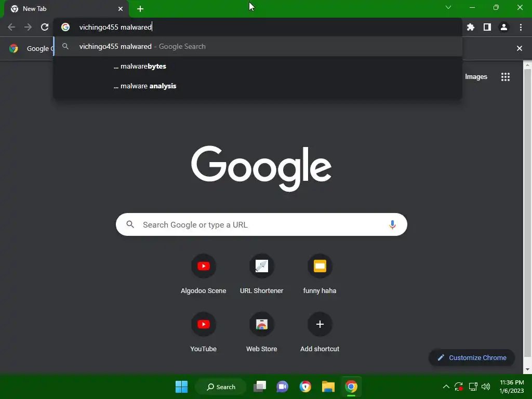Open the Extensions puzzle icon

click(x=471, y=27)
